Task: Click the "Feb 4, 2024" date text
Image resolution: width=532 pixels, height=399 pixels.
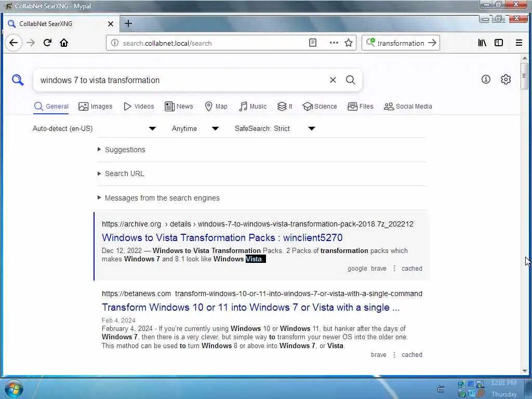Action: pyautogui.click(x=118, y=320)
